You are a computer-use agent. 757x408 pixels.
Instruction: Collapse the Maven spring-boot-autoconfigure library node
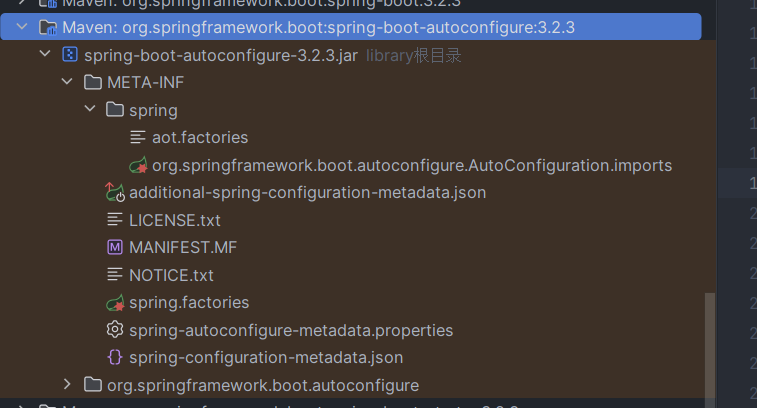[x=22, y=27]
